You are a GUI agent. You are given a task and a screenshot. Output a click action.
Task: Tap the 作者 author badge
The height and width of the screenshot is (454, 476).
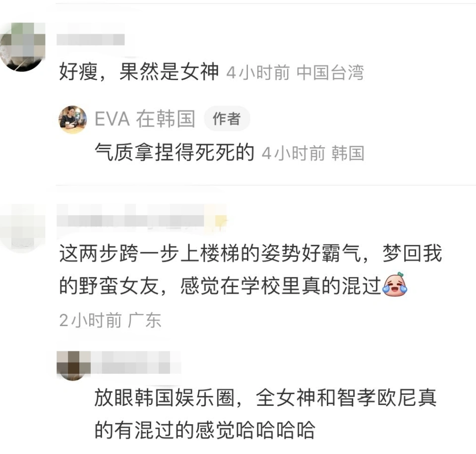[227, 118]
